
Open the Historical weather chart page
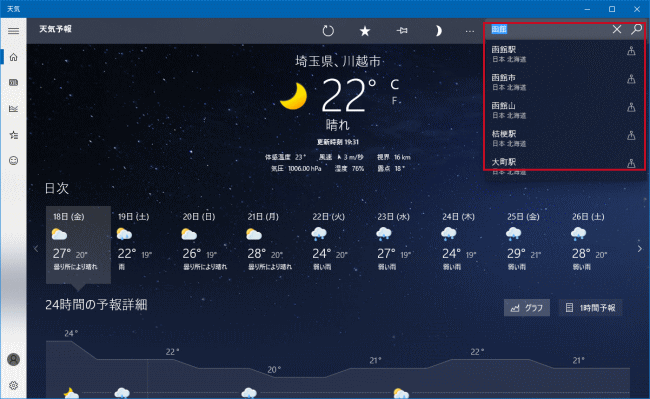[13, 109]
